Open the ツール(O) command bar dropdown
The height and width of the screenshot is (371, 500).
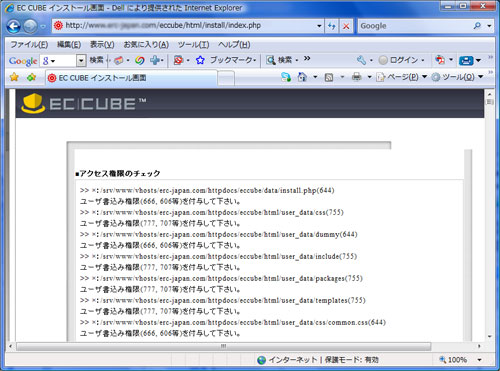457,77
